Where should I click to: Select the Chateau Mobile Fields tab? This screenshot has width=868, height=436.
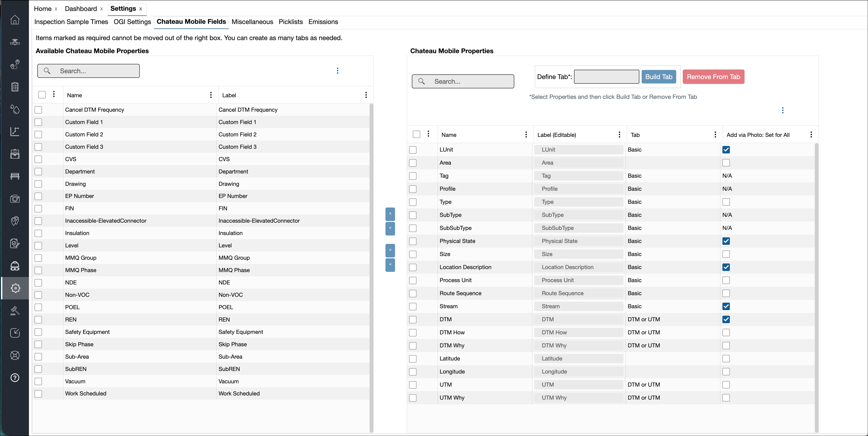click(x=191, y=22)
